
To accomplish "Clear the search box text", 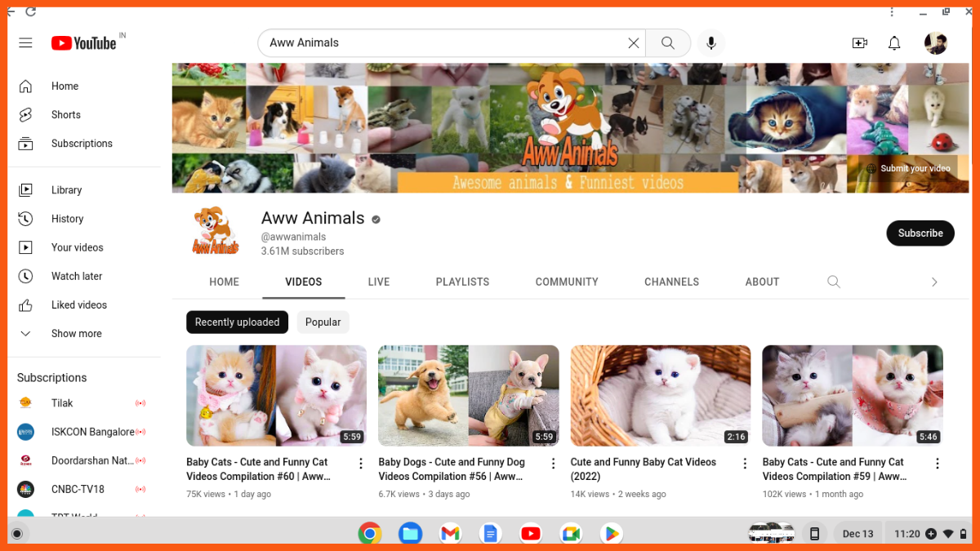I will [x=633, y=43].
